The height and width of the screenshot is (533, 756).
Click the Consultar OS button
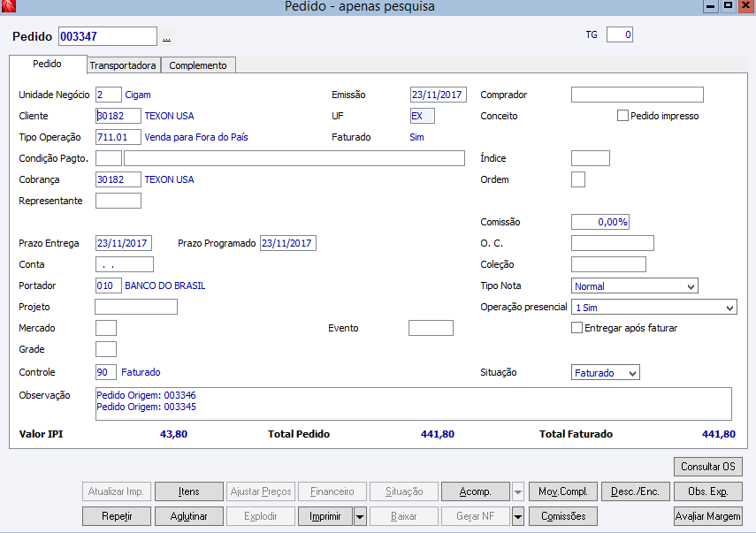pos(707,467)
